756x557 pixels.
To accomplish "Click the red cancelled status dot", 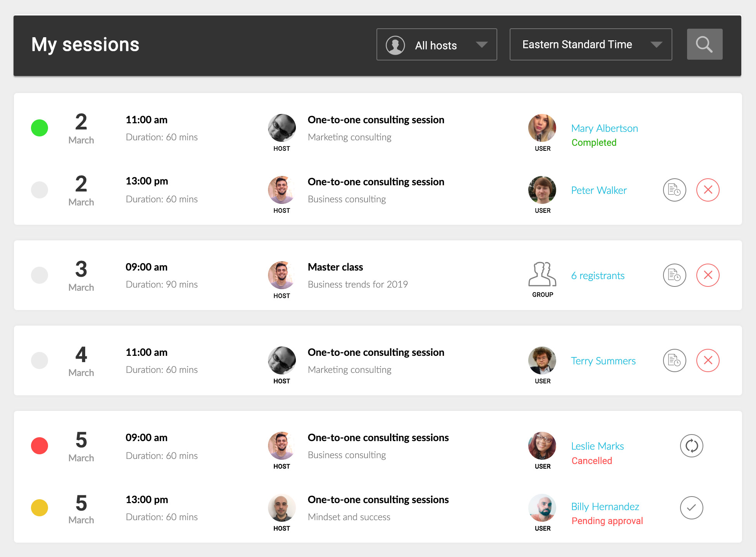I will tap(40, 446).
